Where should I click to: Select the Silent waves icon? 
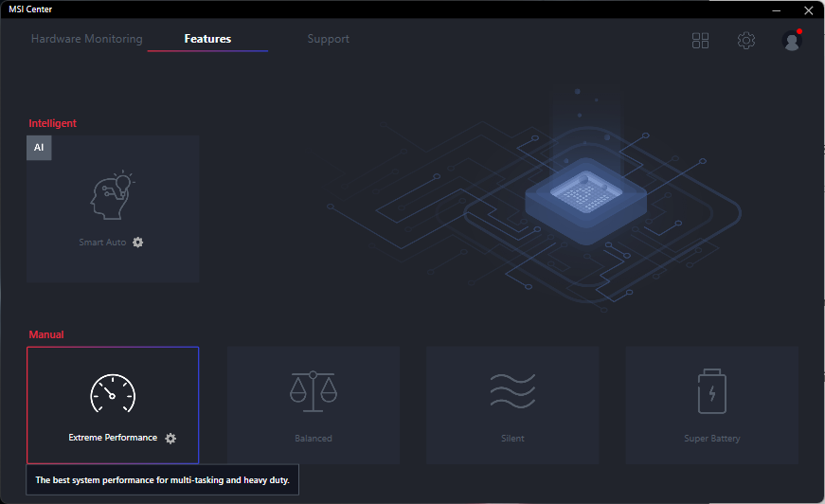[x=512, y=391]
